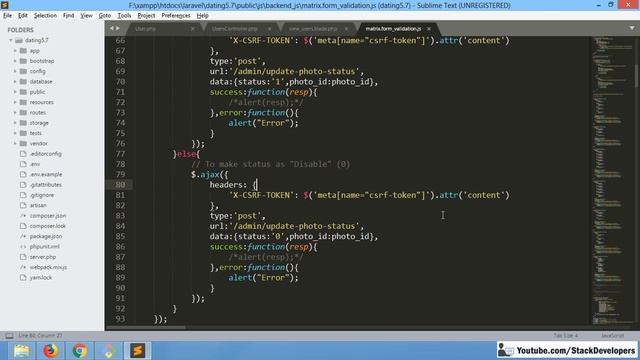Click the 'To make status as Disable' comment
Image resolution: width=640 pixels, height=360 pixels.
271,164
